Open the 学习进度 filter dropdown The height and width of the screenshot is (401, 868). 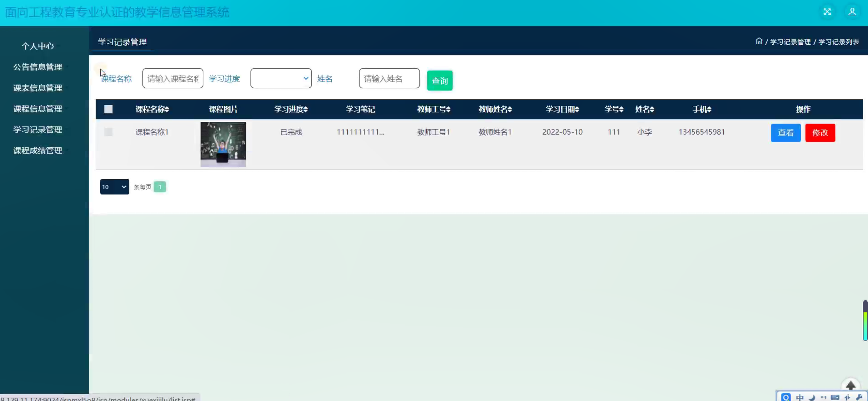tap(281, 78)
